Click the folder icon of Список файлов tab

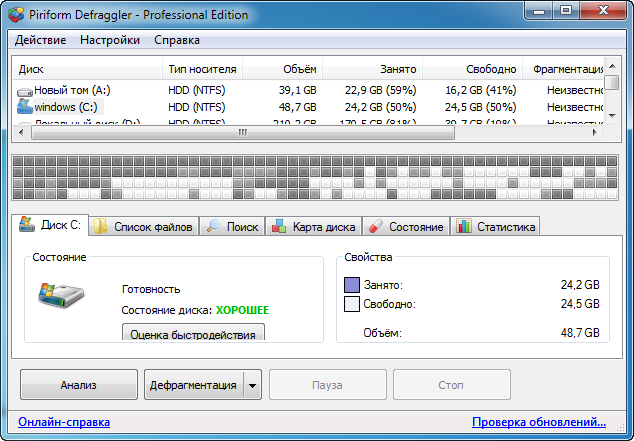coord(100,226)
